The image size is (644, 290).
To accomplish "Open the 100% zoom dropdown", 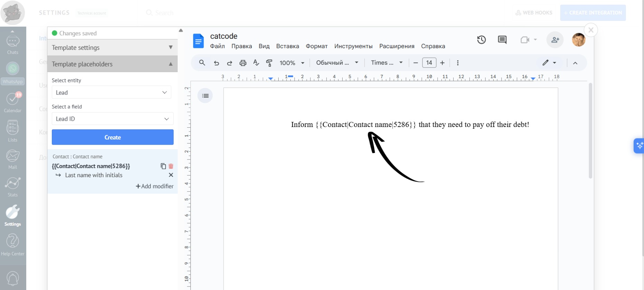I will (x=292, y=63).
